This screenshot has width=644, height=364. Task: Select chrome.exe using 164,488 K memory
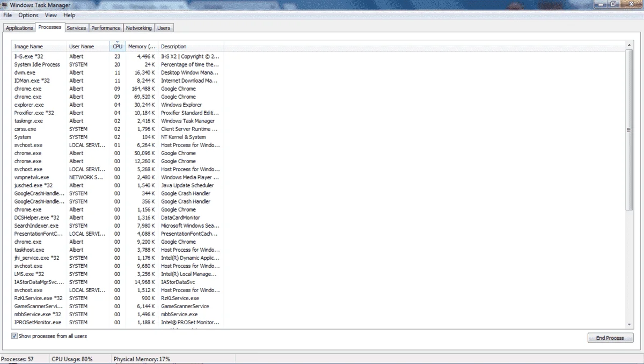pyautogui.click(x=118, y=88)
